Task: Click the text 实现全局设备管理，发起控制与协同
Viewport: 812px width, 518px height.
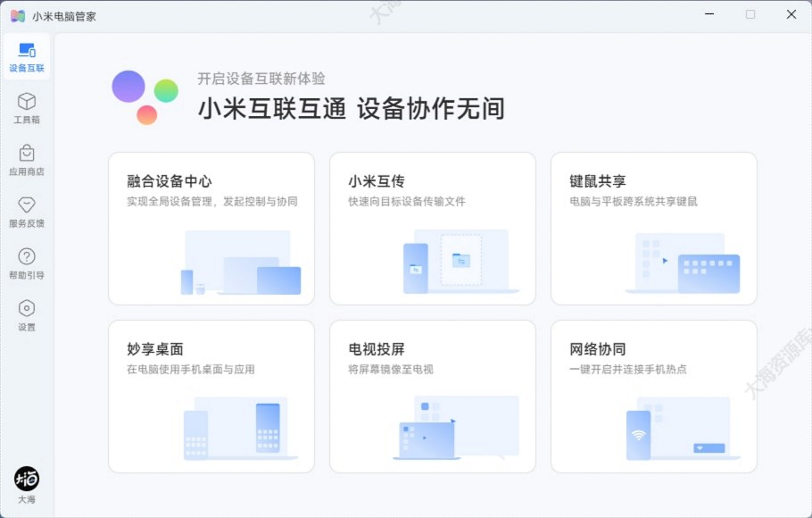Action: tap(212, 201)
